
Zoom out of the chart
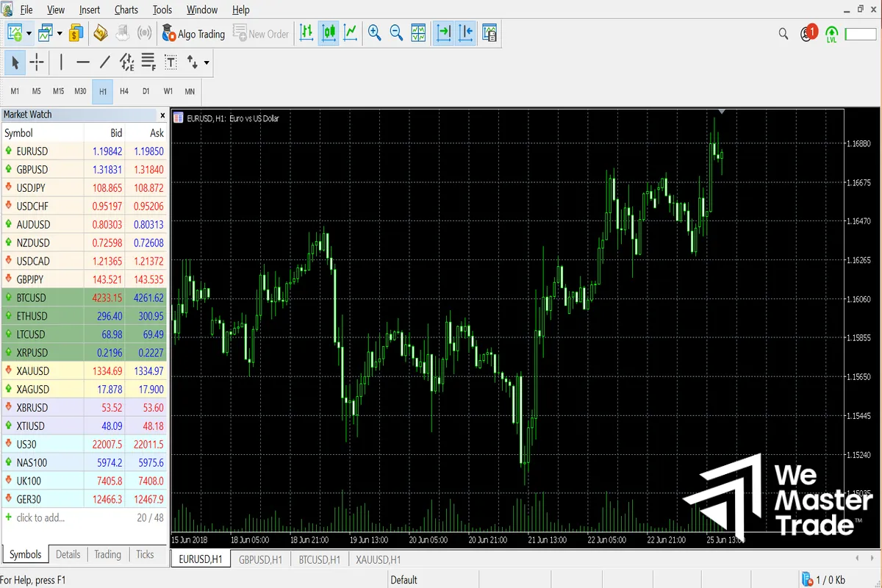[397, 33]
